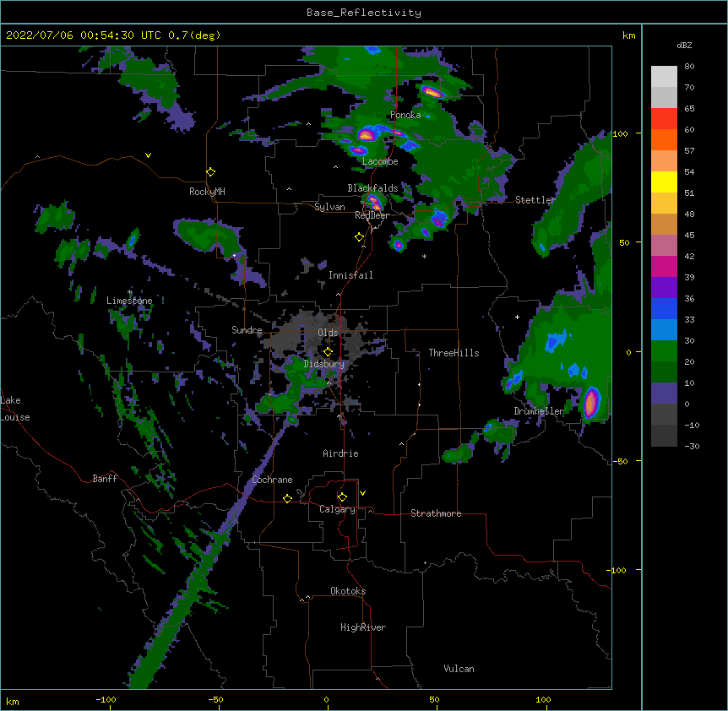Click the Stettler label
Screen dimensions: 728x711
[x=535, y=200]
